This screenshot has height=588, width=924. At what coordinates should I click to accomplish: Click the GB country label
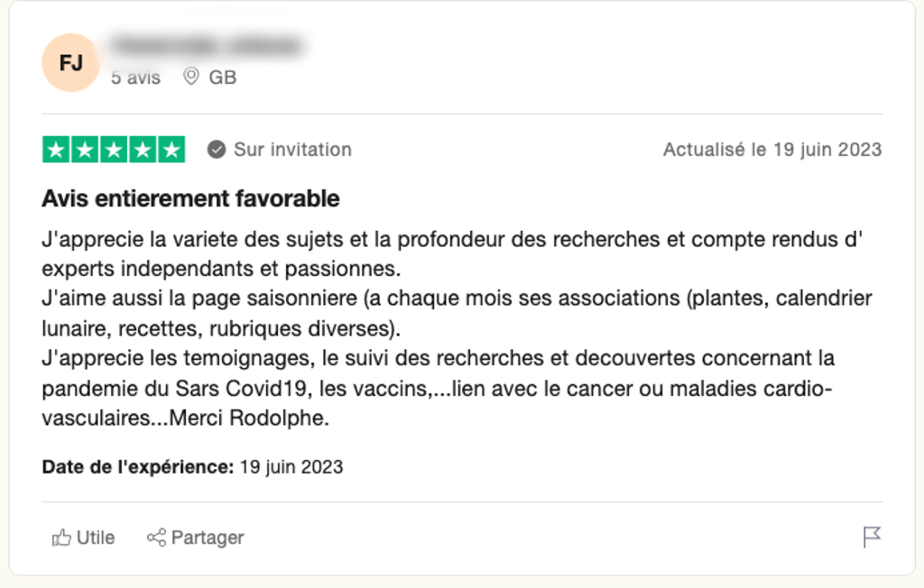tap(223, 78)
